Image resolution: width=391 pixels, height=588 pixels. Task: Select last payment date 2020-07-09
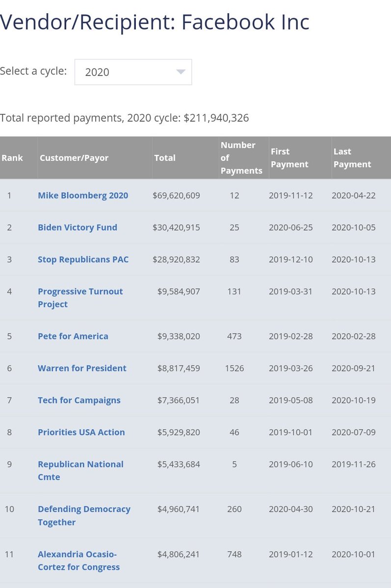(354, 432)
